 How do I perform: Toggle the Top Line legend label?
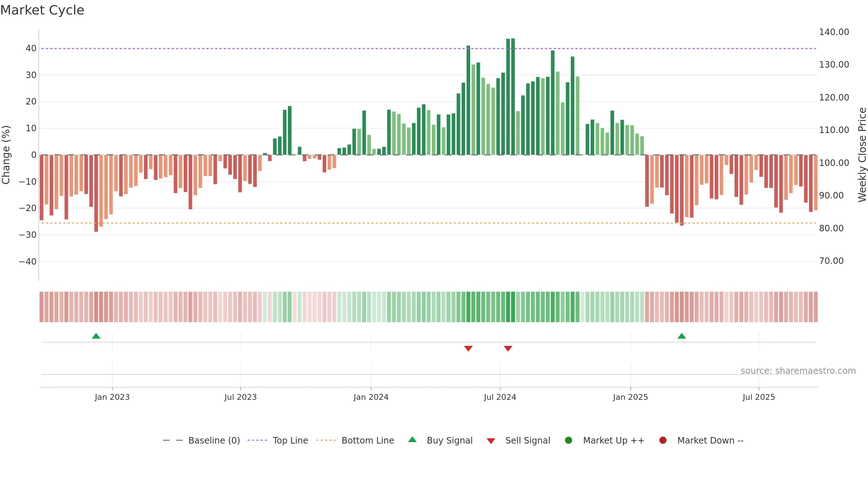click(x=290, y=440)
